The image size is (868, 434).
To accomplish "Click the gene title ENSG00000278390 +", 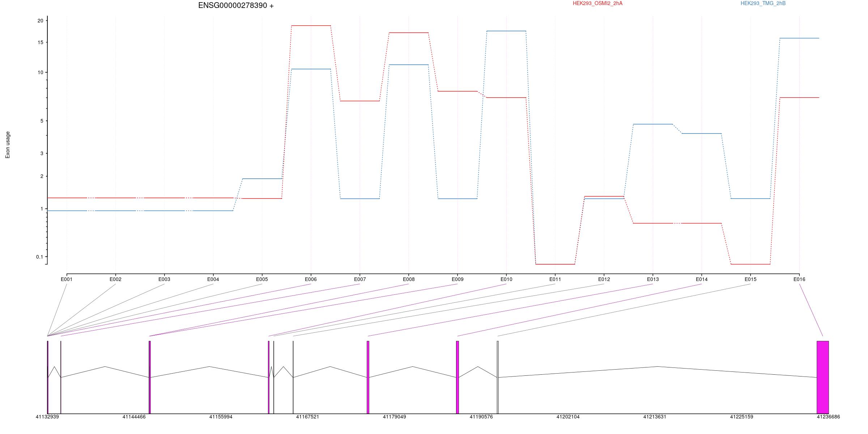I will 236,5.
